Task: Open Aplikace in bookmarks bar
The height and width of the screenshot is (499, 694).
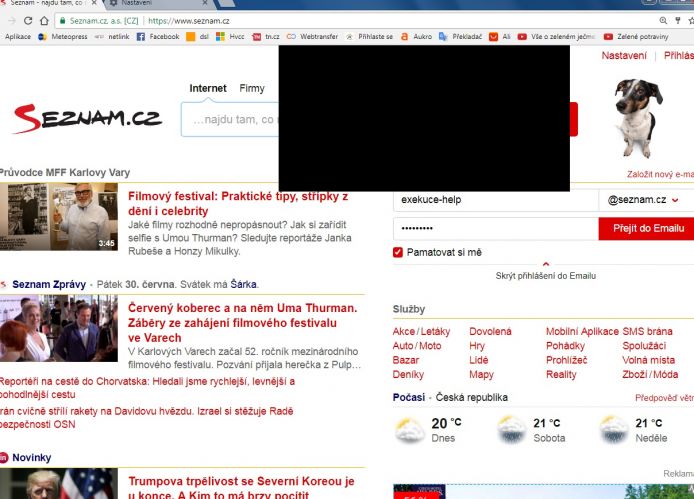Action: coord(18,37)
